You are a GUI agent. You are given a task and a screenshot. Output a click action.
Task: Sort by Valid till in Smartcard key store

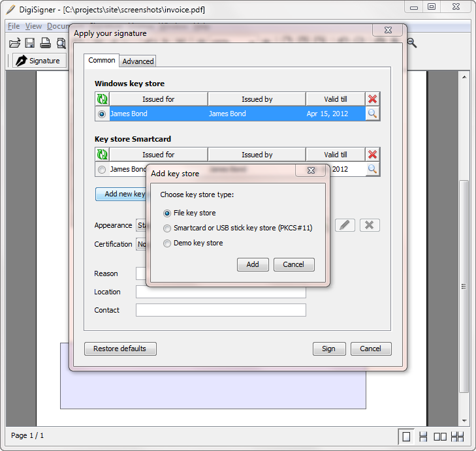click(x=336, y=155)
